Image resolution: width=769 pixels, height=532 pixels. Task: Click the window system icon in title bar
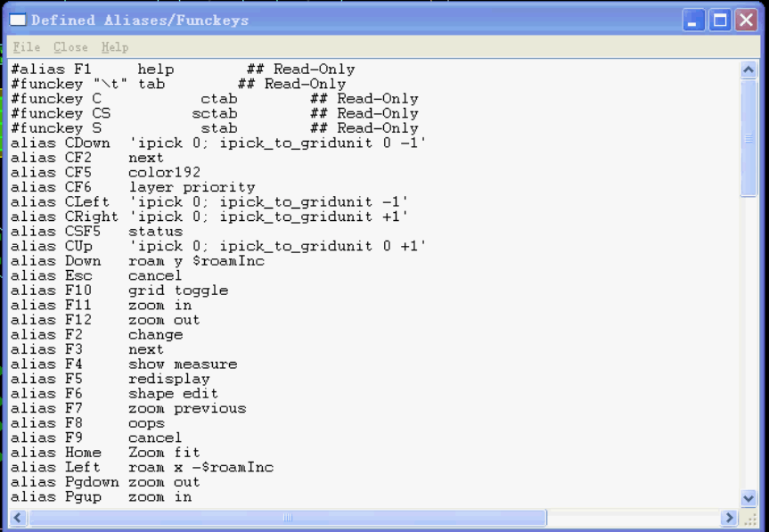pos(18,20)
